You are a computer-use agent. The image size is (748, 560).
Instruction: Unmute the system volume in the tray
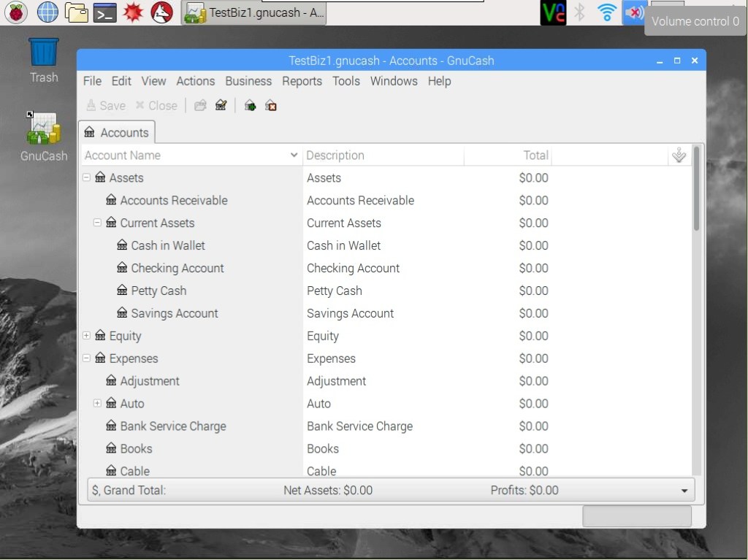tap(634, 12)
